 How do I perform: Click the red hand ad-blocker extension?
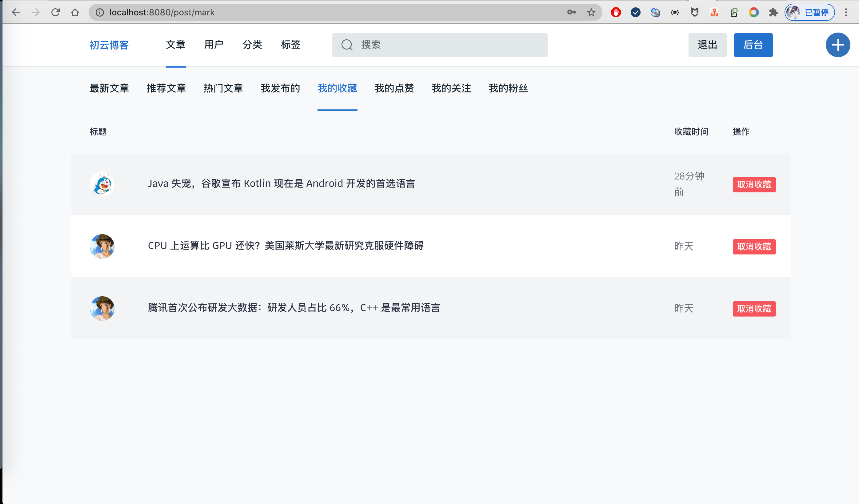coord(616,13)
